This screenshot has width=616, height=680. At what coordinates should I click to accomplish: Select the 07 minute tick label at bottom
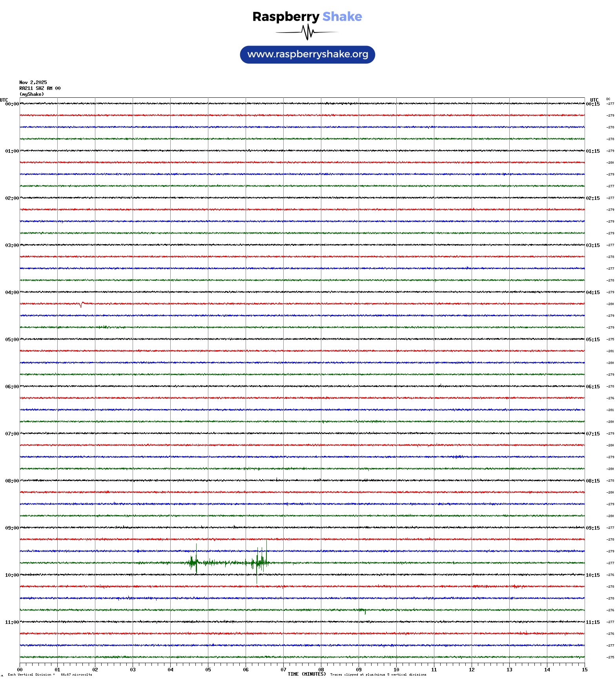coord(283,670)
